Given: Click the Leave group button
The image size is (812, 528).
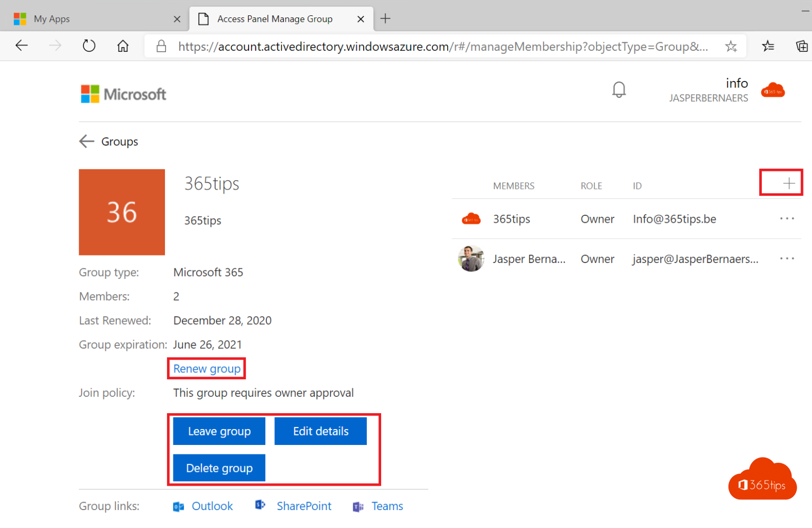Looking at the screenshot, I should pos(219,431).
